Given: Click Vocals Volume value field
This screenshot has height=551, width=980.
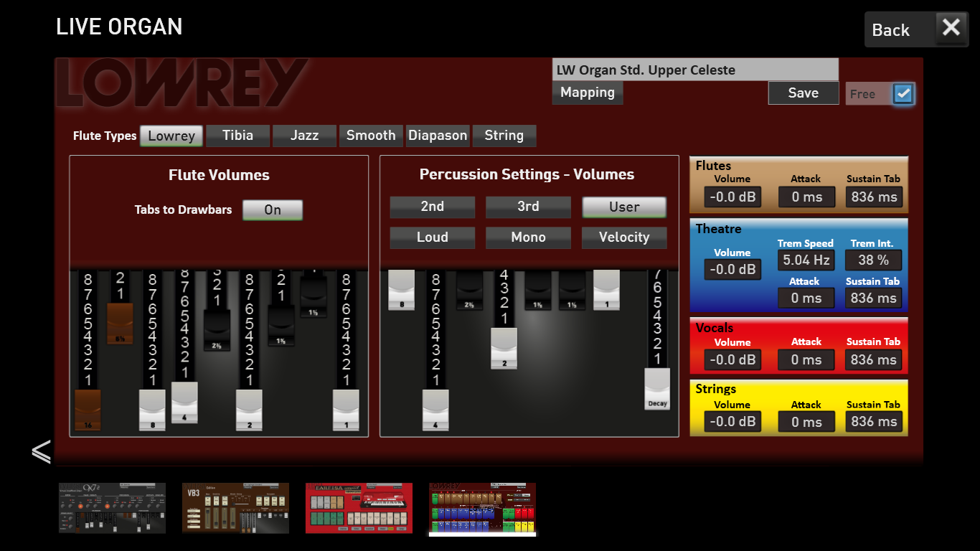Looking at the screenshot, I should [732, 360].
